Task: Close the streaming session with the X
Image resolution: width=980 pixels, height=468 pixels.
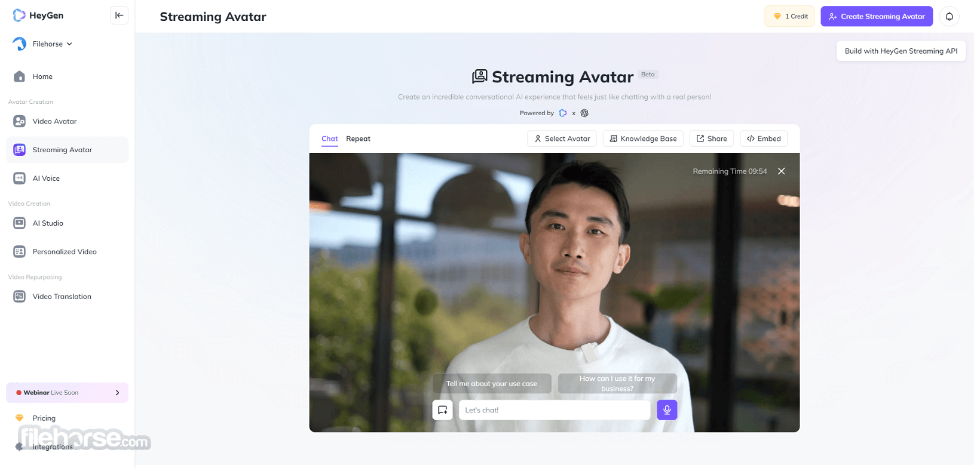Action: point(781,171)
